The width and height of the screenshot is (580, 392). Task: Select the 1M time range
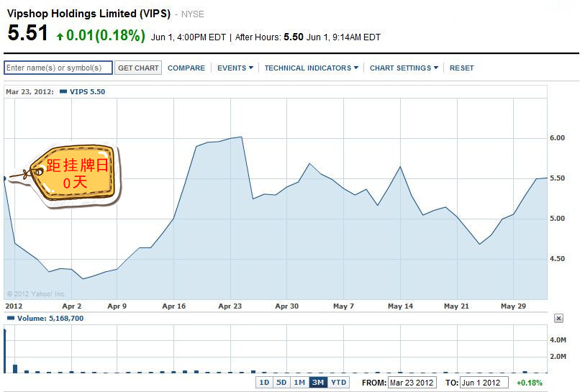(x=299, y=383)
